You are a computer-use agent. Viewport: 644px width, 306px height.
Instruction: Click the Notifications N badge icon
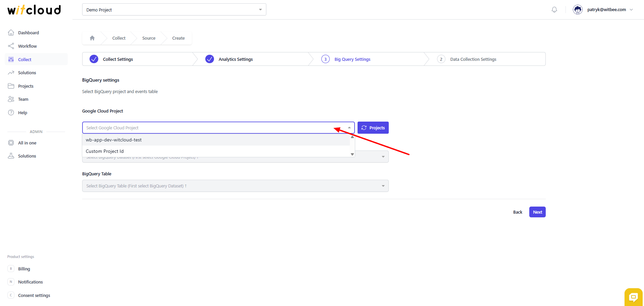point(11,282)
